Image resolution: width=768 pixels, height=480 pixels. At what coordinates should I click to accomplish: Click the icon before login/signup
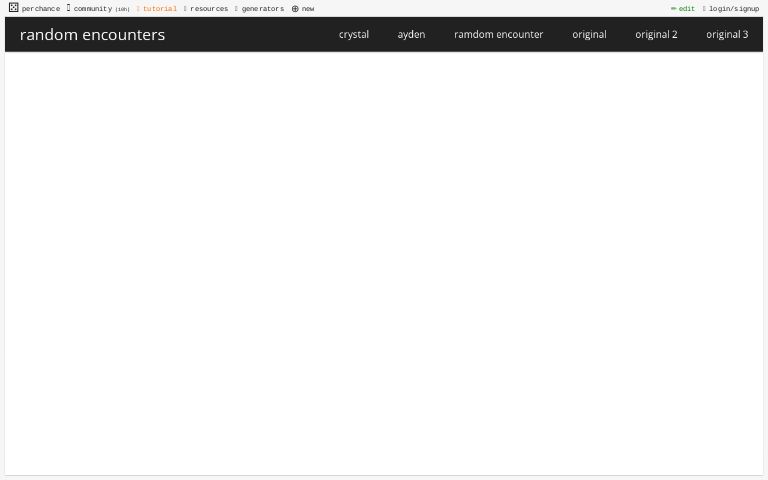pyautogui.click(x=704, y=9)
